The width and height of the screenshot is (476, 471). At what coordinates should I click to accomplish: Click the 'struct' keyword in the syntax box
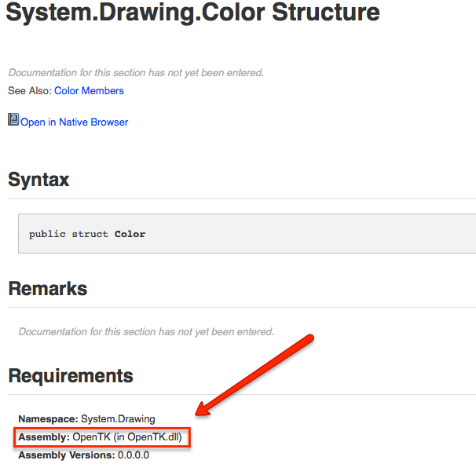[x=90, y=234]
